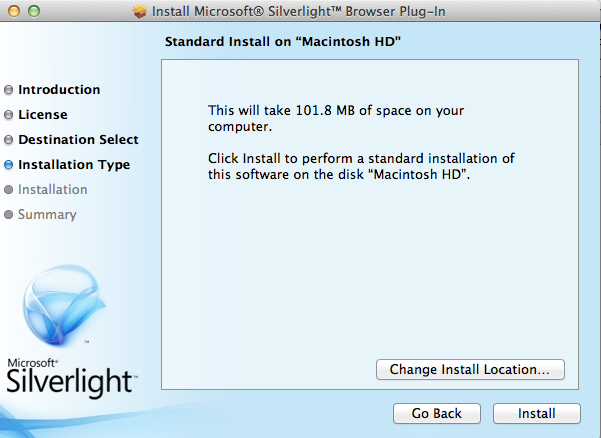Click the Destination Select step bullet

[8, 140]
